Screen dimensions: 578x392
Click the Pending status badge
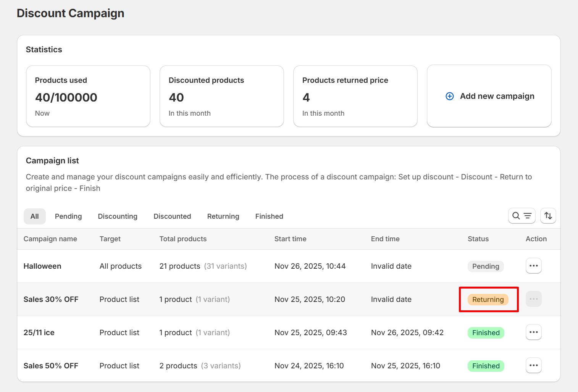coord(486,266)
